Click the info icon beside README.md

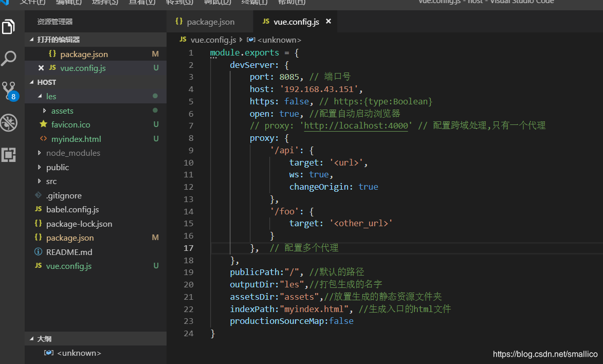coord(38,251)
